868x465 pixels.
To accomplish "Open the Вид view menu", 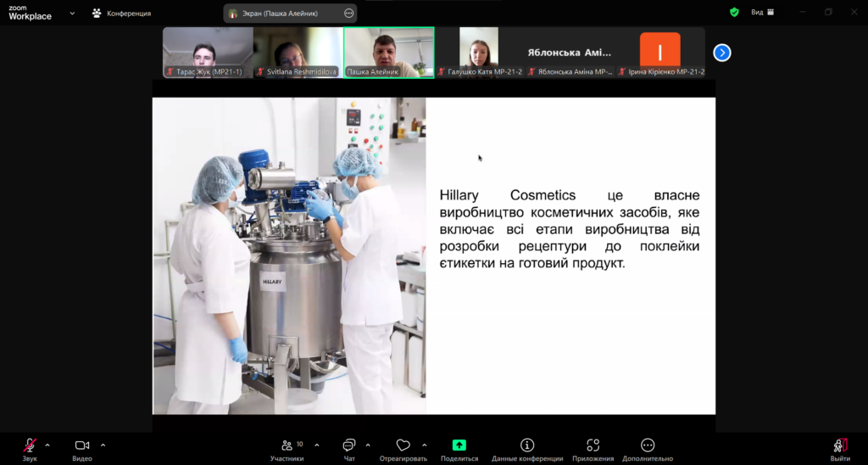I will click(x=762, y=13).
